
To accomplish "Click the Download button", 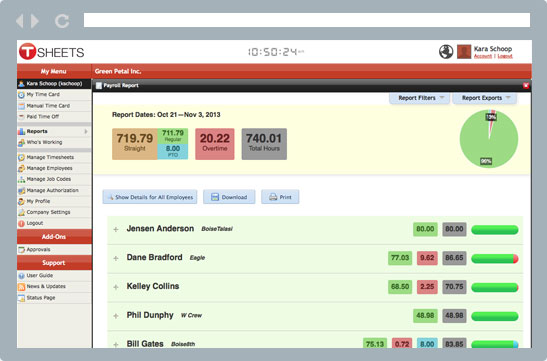I will point(229,197).
